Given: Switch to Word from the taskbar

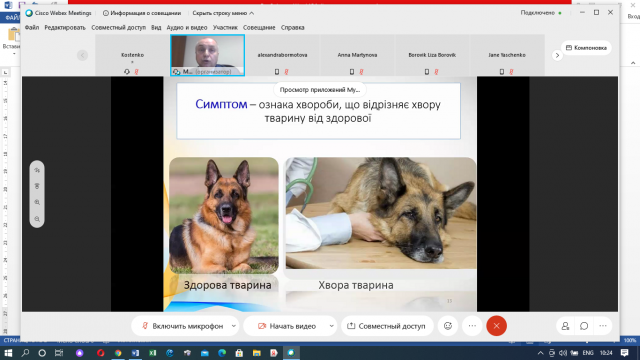Looking at the screenshot, I should tap(135, 353).
